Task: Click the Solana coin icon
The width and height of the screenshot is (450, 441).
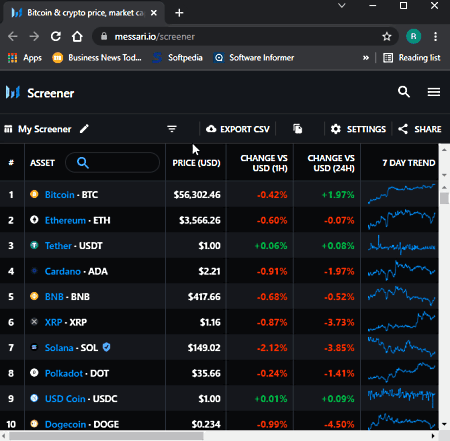Action: (34, 347)
